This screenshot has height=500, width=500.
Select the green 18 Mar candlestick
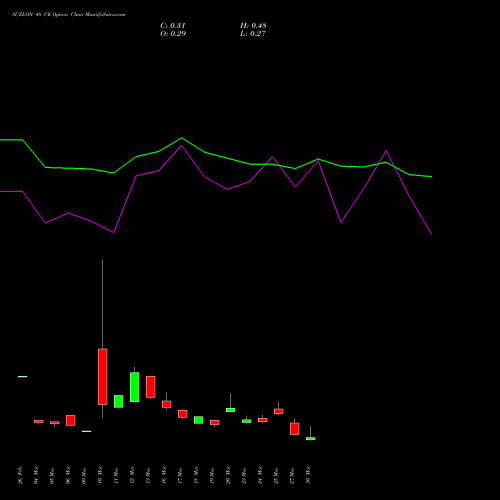[x=199, y=420]
